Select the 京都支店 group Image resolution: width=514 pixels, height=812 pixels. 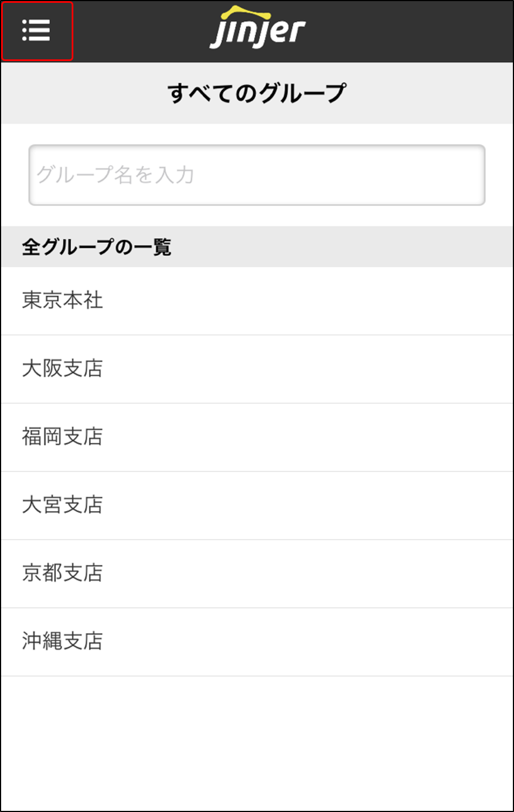[x=63, y=573]
